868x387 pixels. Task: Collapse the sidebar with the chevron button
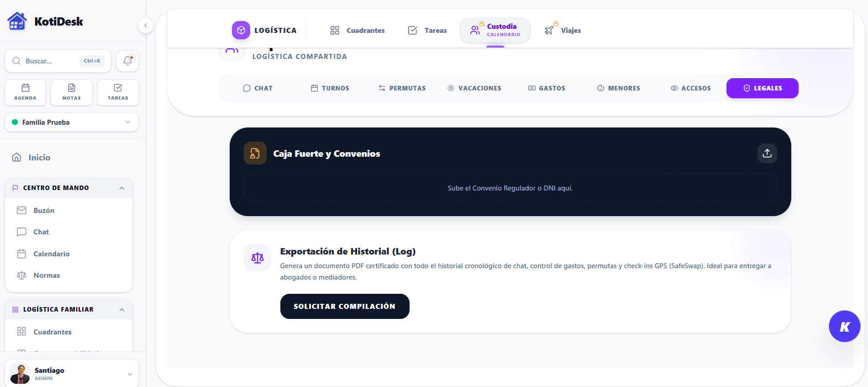[x=145, y=25]
